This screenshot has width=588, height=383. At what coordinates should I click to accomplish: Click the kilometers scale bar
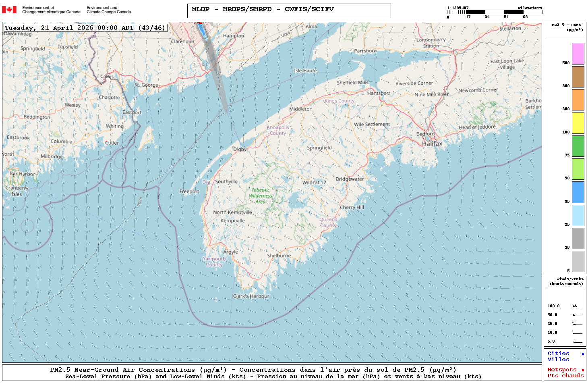494,12
